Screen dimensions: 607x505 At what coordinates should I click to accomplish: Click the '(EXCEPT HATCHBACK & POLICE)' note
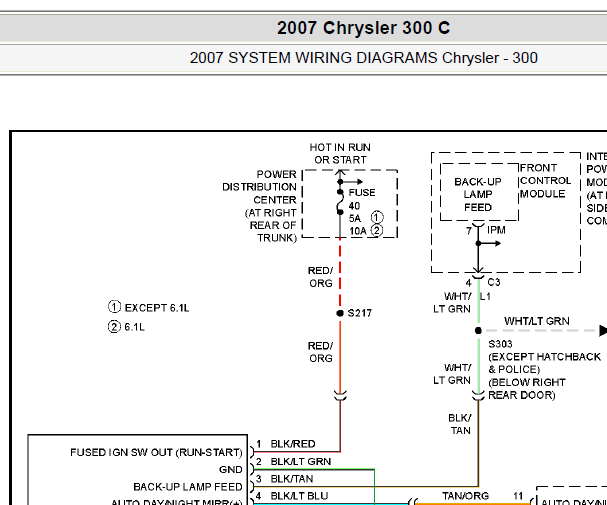[x=544, y=363]
